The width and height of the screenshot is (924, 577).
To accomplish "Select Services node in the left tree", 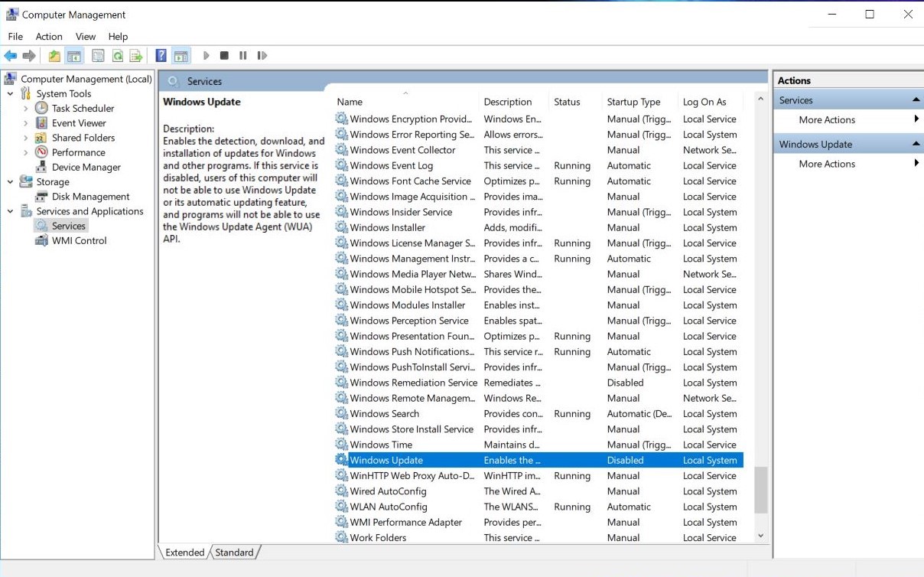I will tap(68, 226).
